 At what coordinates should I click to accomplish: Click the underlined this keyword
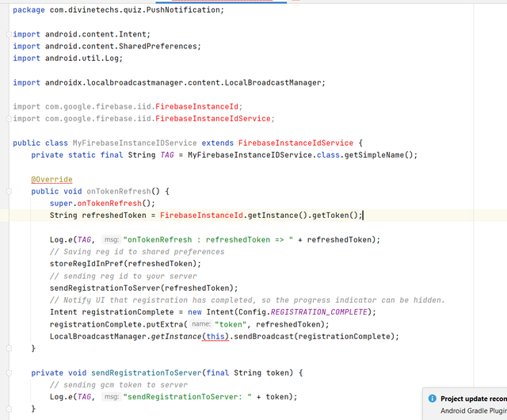point(215,337)
